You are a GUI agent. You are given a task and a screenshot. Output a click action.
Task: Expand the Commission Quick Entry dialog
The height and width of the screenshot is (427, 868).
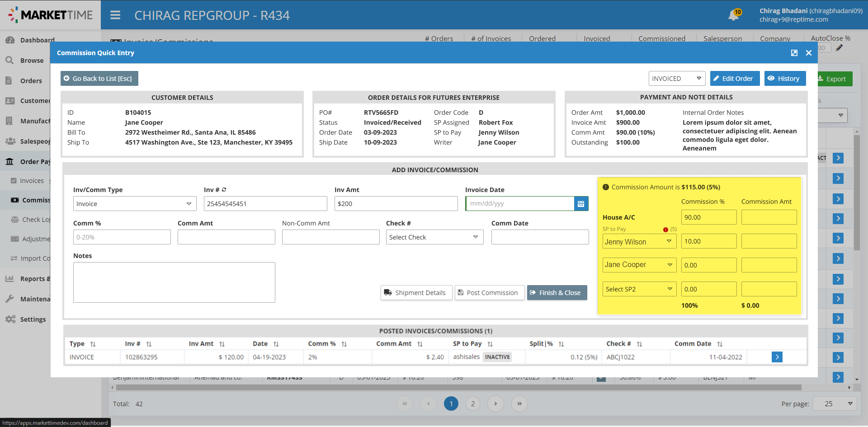pyautogui.click(x=794, y=53)
